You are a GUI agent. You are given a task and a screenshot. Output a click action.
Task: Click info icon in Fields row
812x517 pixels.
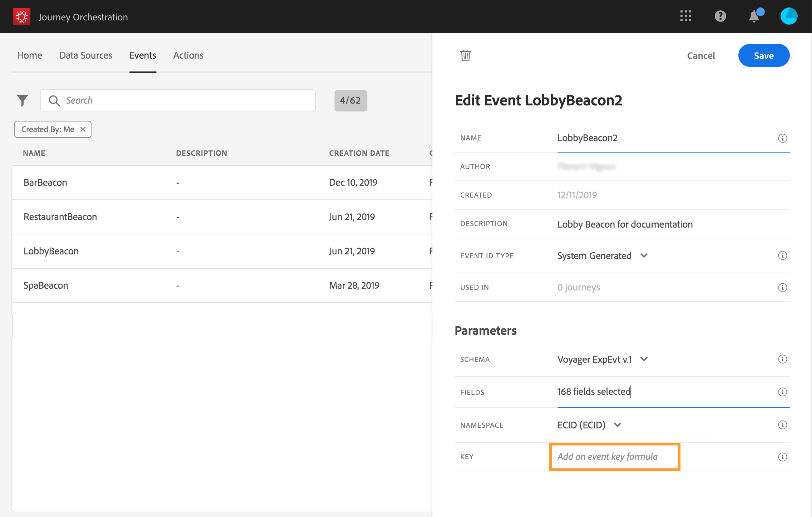coord(782,392)
